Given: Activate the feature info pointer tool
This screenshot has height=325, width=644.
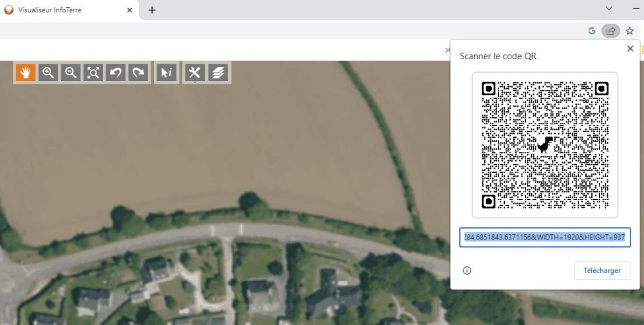Looking at the screenshot, I should coord(166,73).
